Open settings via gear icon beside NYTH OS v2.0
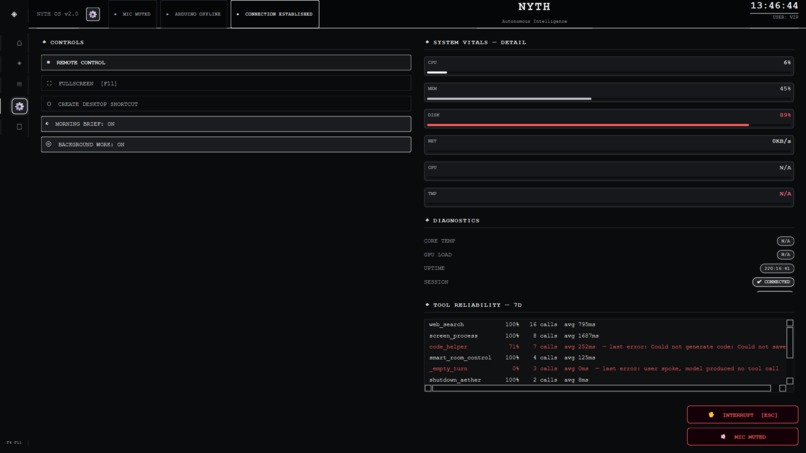806x453 pixels. 93,14
